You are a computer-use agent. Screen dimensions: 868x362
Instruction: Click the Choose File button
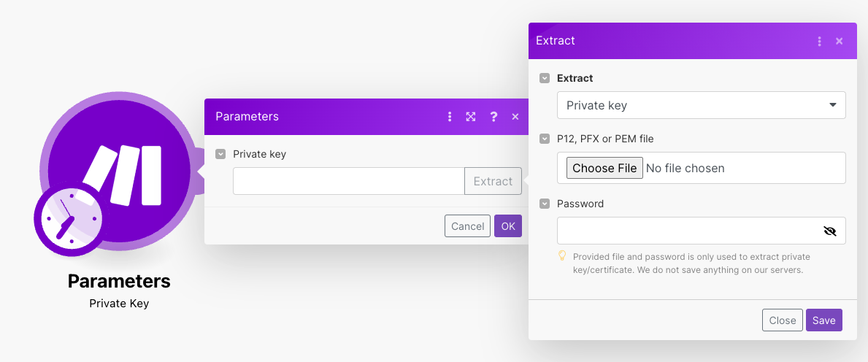click(604, 168)
